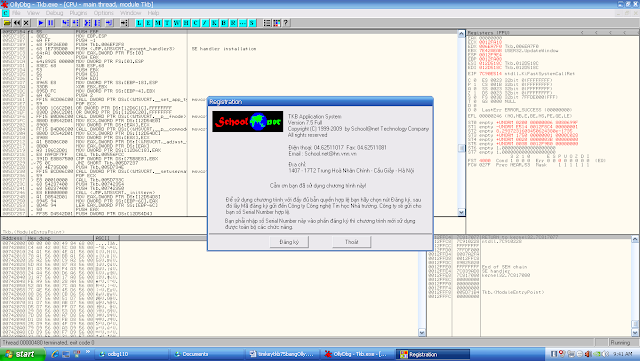Screen dimensions: 640x361
Task: Click the ASCII column header in dump pane
Action: [107, 238]
